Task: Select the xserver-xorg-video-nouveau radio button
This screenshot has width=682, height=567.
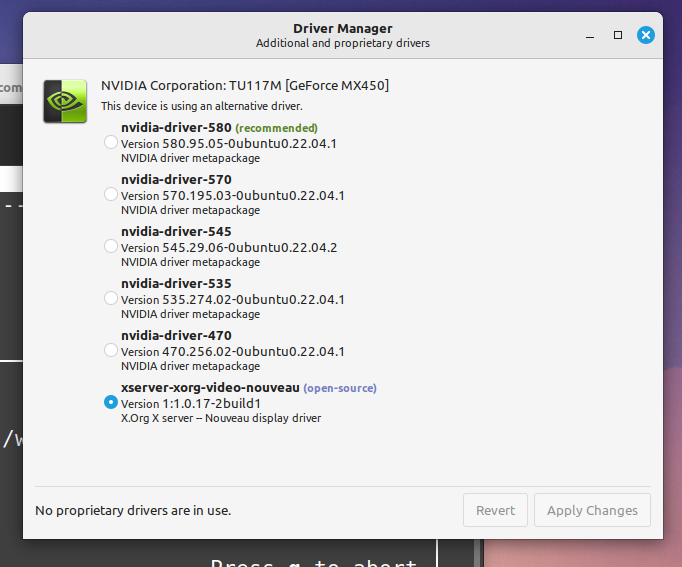Action: click(x=111, y=403)
